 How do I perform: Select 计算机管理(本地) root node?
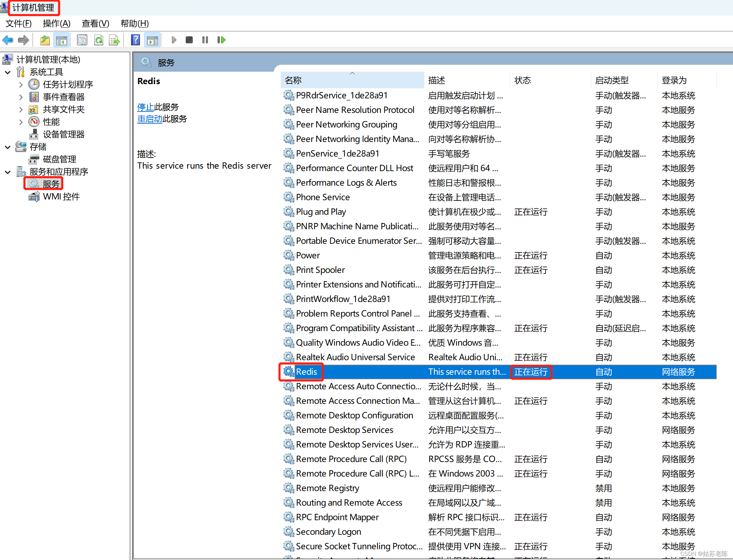pyautogui.click(x=48, y=60)
